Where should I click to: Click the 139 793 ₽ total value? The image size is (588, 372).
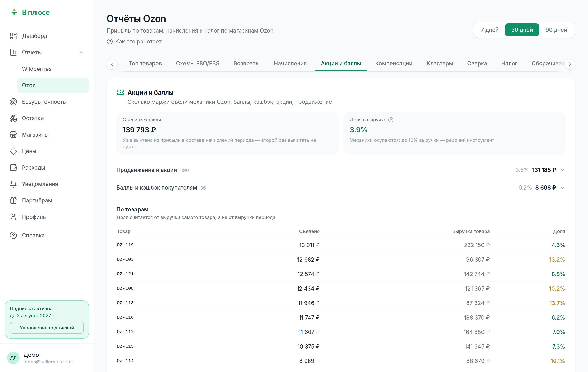click(x=139, y=130)
